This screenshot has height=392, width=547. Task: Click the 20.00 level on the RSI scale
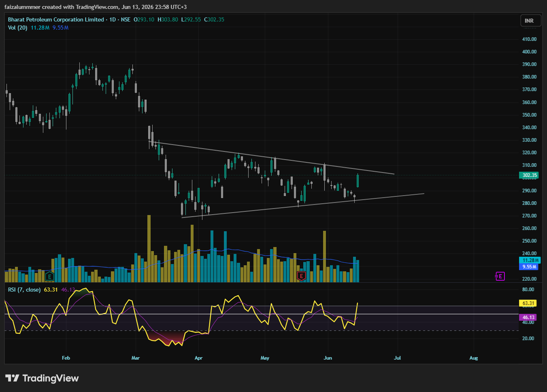click(x=528, y=339)
